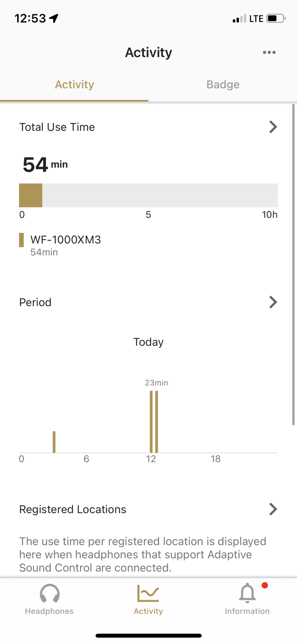Open the Total Use Time heading
The height and width of the screenshot is (644, 297).
click(x=57, y=127)
